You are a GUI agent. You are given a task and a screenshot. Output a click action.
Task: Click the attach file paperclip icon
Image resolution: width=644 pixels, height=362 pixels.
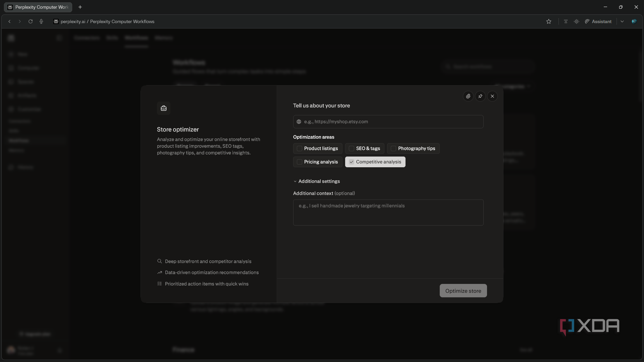(468, 96)
